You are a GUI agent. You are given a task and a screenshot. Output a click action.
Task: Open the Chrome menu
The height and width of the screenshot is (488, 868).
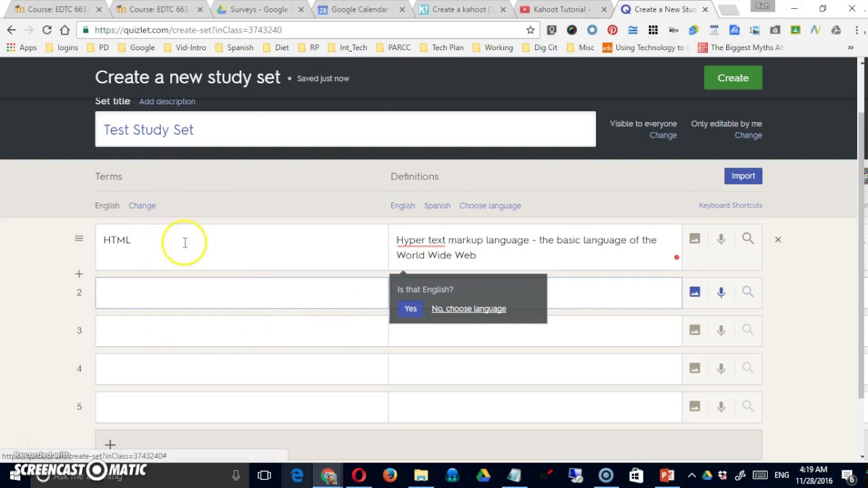point(856,30)
